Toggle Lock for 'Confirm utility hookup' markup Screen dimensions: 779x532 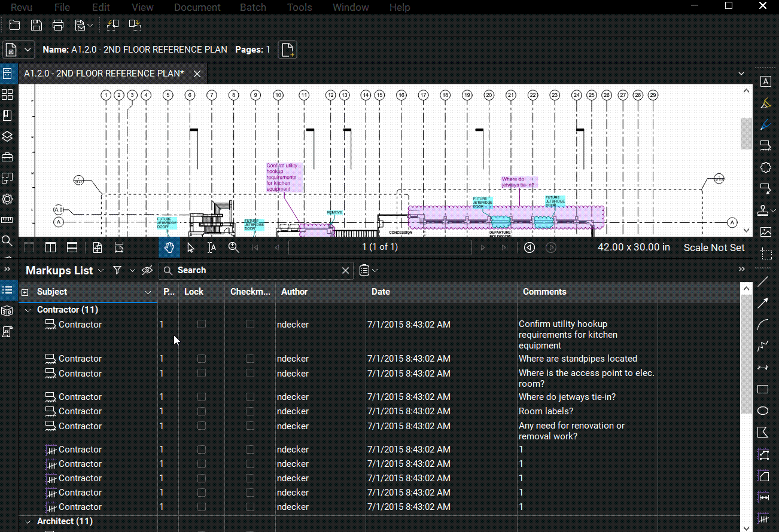[202, 325]
